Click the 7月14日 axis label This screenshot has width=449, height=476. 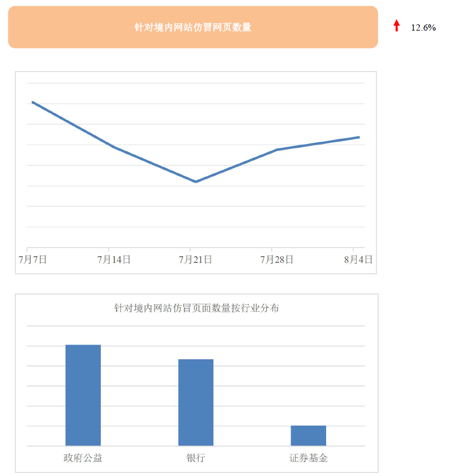114,260
